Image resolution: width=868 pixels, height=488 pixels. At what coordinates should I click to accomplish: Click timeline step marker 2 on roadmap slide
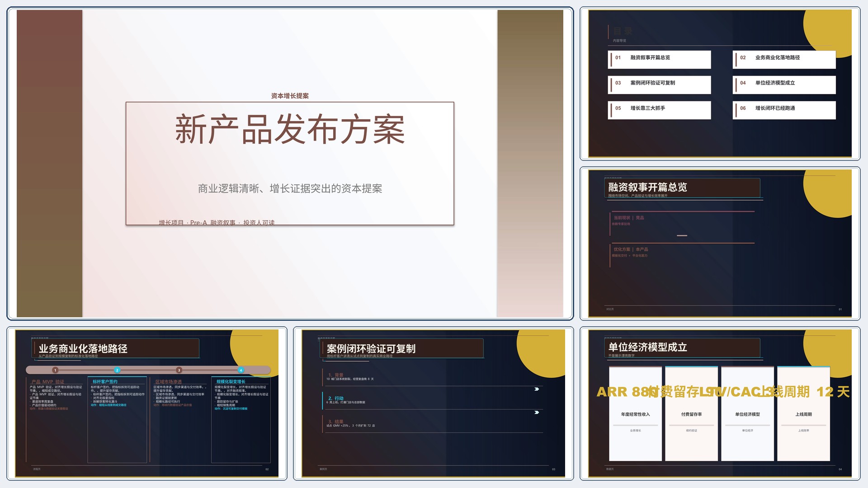click(x=117, y=370)
